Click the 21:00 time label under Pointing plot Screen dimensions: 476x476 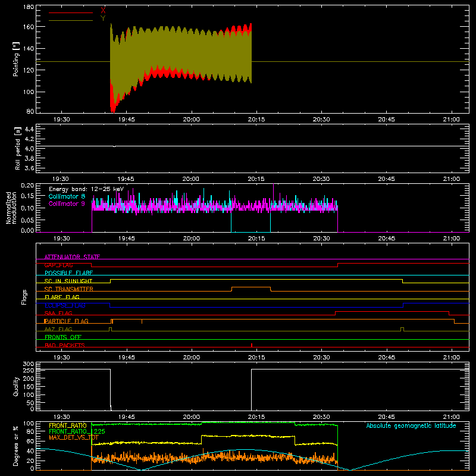[451, 120]
